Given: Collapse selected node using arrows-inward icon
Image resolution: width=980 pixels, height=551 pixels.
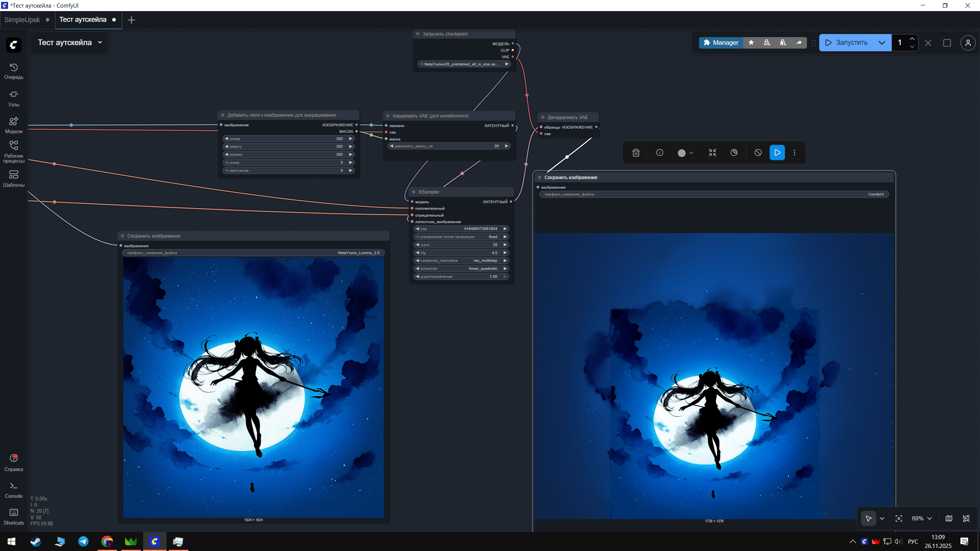Looking at the screenshot, I should [x=712, y=153].
